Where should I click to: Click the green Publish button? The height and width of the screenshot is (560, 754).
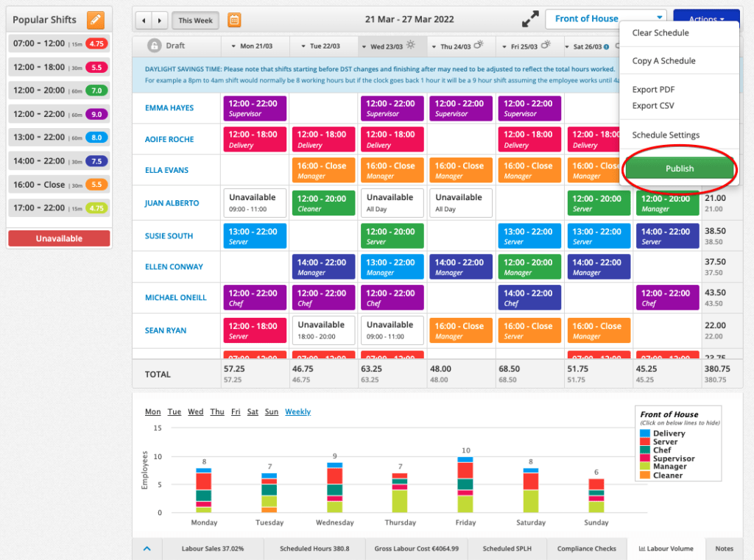(679, 168)
